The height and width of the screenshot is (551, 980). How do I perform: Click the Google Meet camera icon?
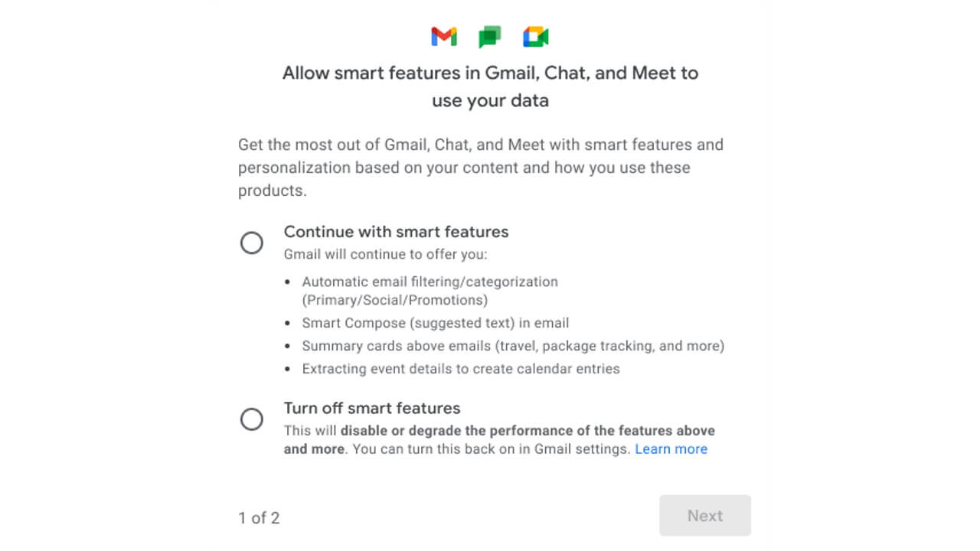point(536,36)
